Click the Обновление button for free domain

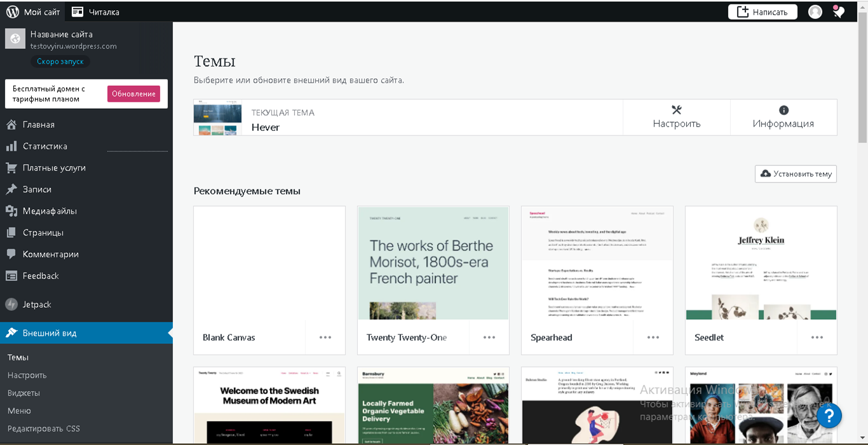[135, 93]
